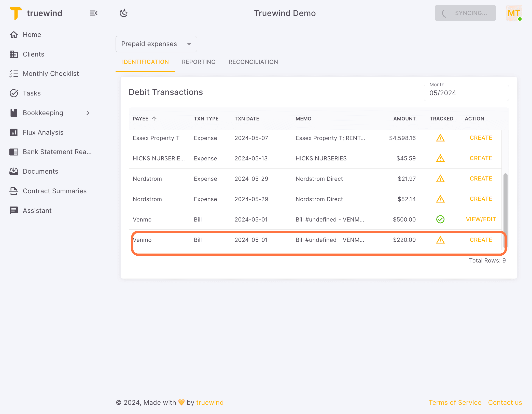Collapse the sidebar using the menu toggle
The width and height of the screenshot is (532, 414).
[93, 13]
